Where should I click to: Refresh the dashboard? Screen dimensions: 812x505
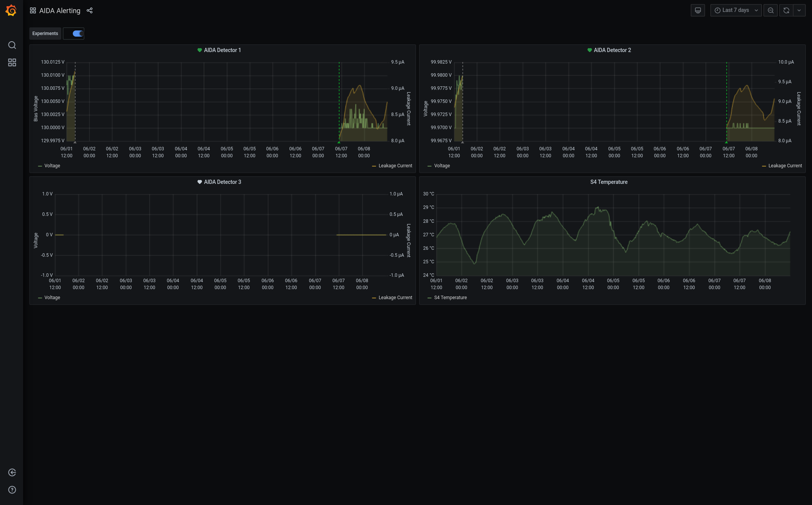coord(786,10)
